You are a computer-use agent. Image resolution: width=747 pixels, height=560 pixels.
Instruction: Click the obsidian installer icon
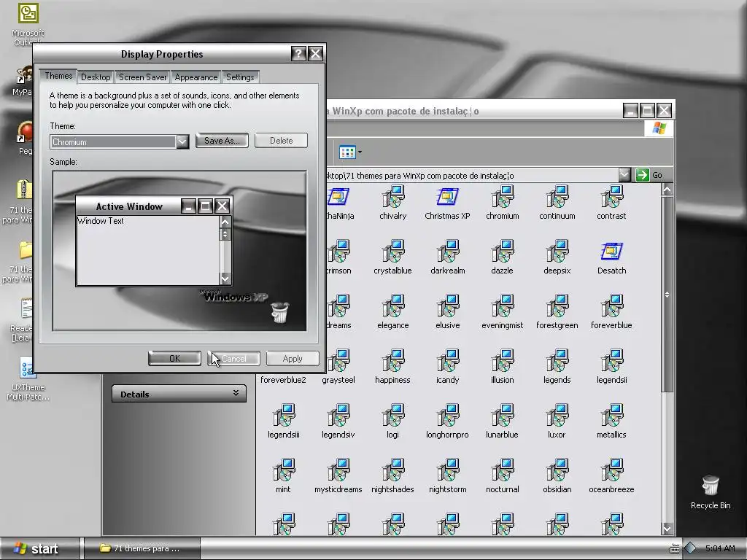pyautogui.click(x=557, y=470)
